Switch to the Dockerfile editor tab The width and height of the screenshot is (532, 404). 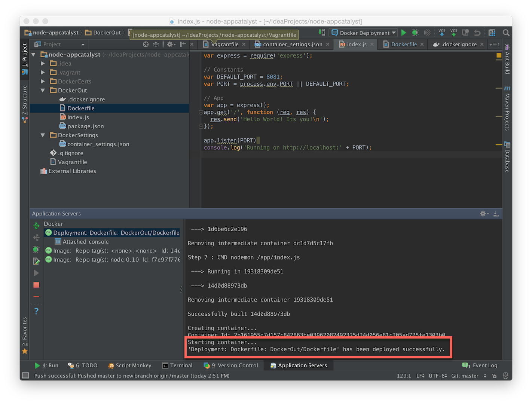tap(404, 44)
